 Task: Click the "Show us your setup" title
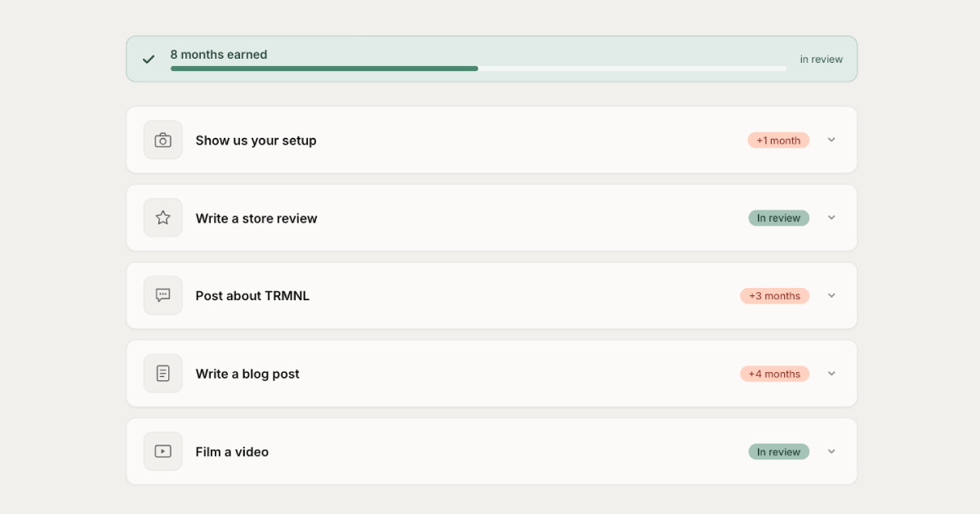(x=256, y=140)
